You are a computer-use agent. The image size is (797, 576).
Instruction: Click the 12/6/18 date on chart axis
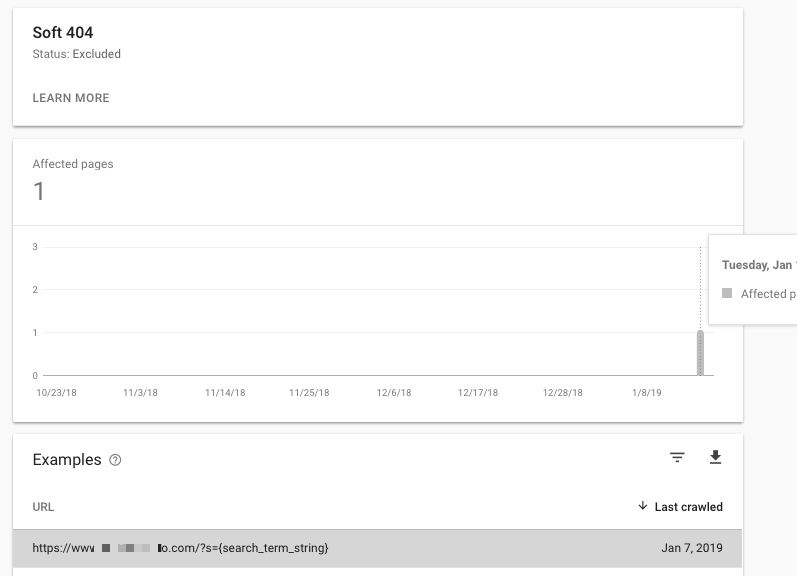click(393, 393)
